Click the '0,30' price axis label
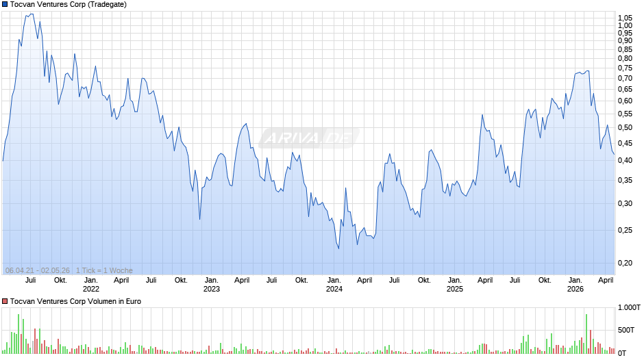 625,203
